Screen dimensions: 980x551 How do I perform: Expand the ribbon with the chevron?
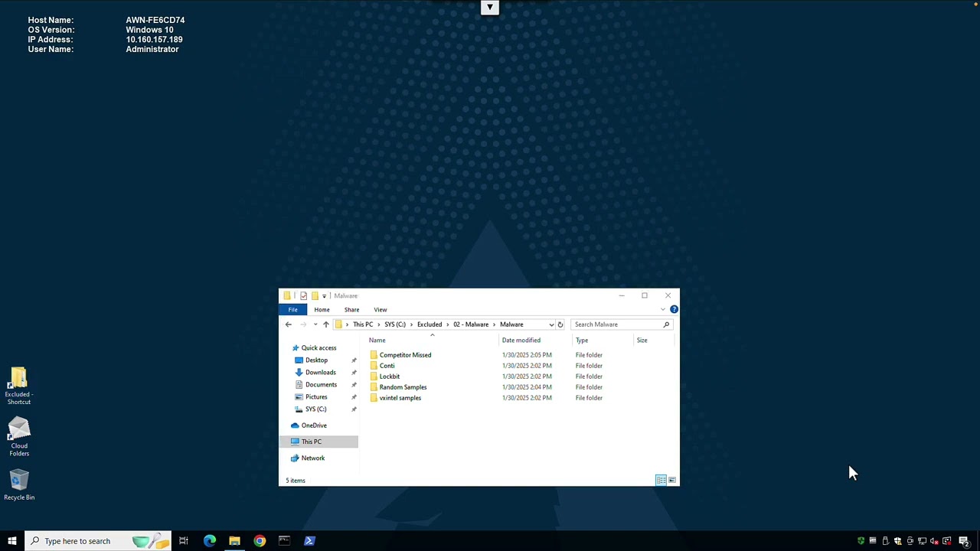(x=663, y=309)
